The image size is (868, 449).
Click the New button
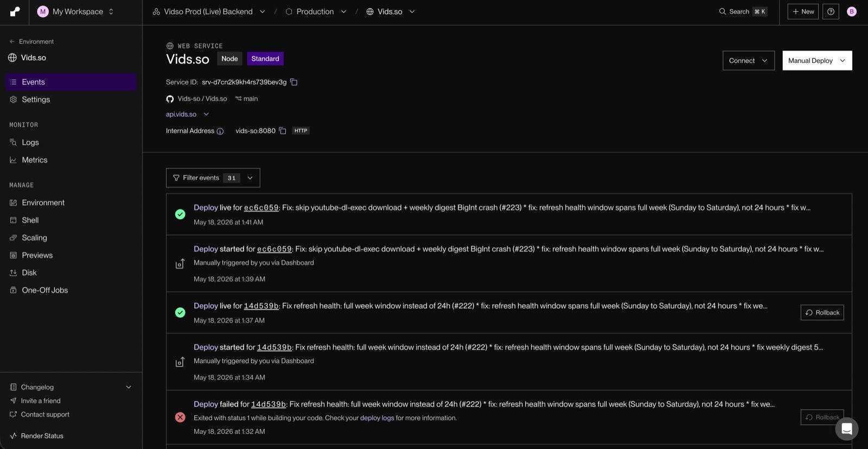pyautogui.click(x=803, y=11)
